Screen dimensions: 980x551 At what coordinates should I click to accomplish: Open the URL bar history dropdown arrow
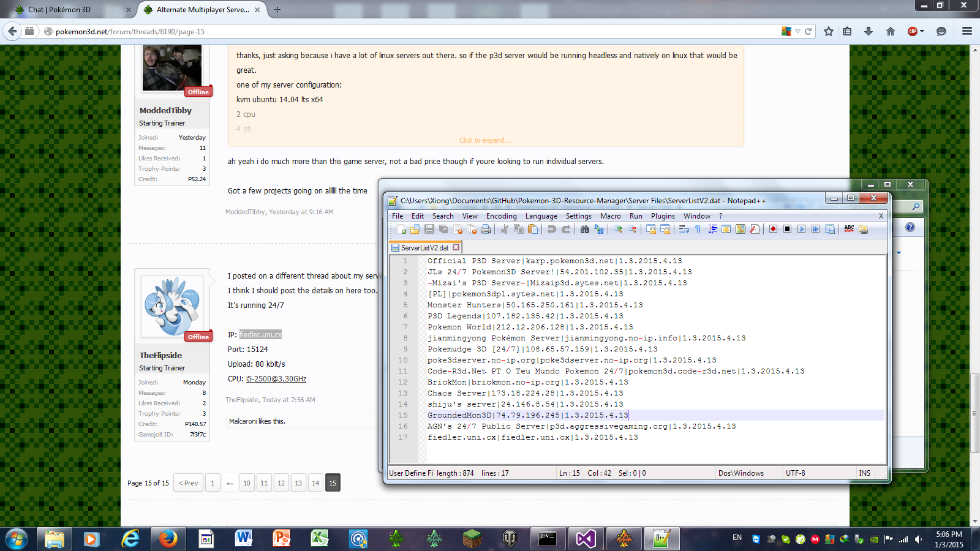pyautogui.click(x=797, y=31)
